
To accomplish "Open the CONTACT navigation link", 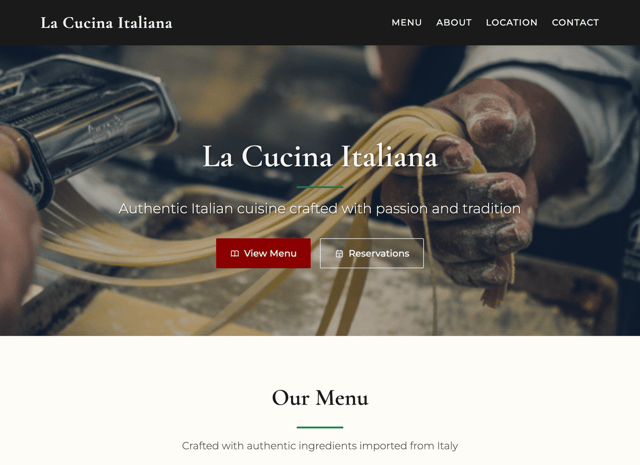I will tap(575, 22).
